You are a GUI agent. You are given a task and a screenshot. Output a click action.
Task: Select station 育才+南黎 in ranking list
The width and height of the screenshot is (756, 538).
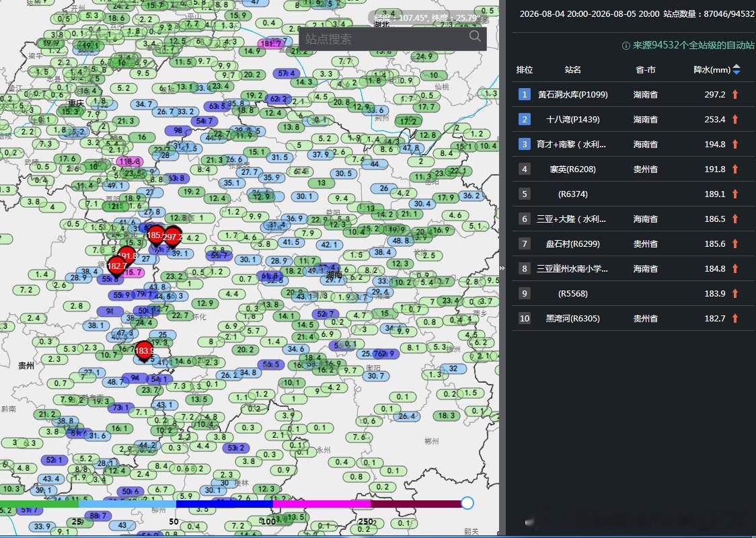[571, 144]
